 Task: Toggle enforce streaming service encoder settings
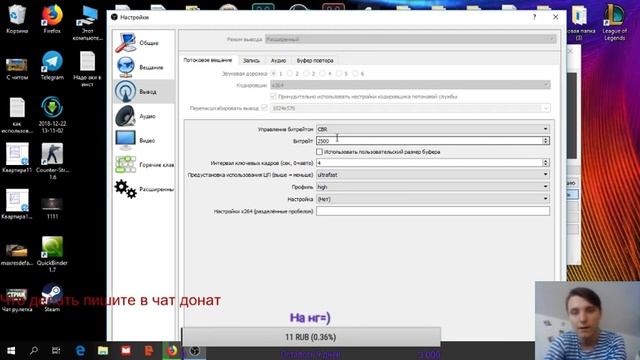click(x=273, y=96)
